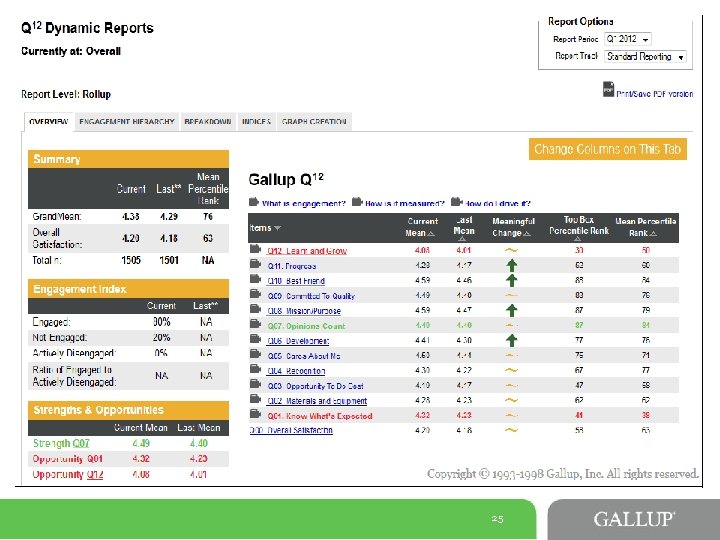Click Change Columns on This Tab button
The width and height of the screenshot is (720, 540).
coord(608,149)
